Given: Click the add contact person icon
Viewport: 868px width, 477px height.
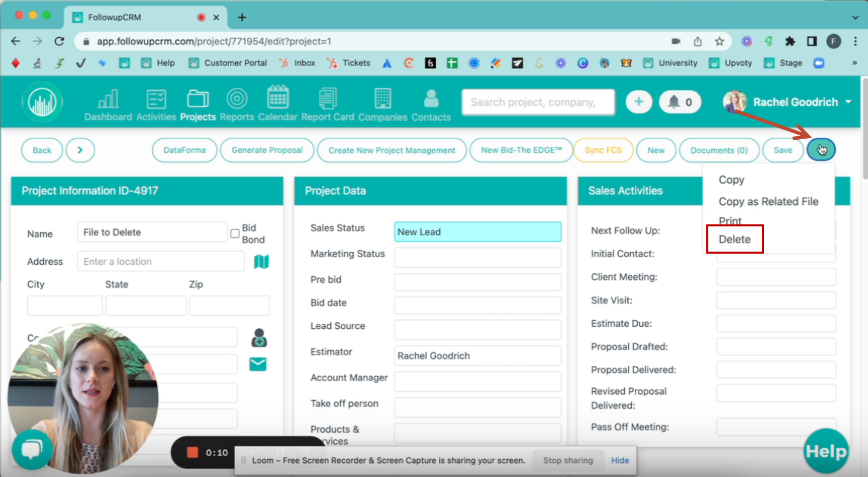Looking at the screenshot, I should 259,338.
